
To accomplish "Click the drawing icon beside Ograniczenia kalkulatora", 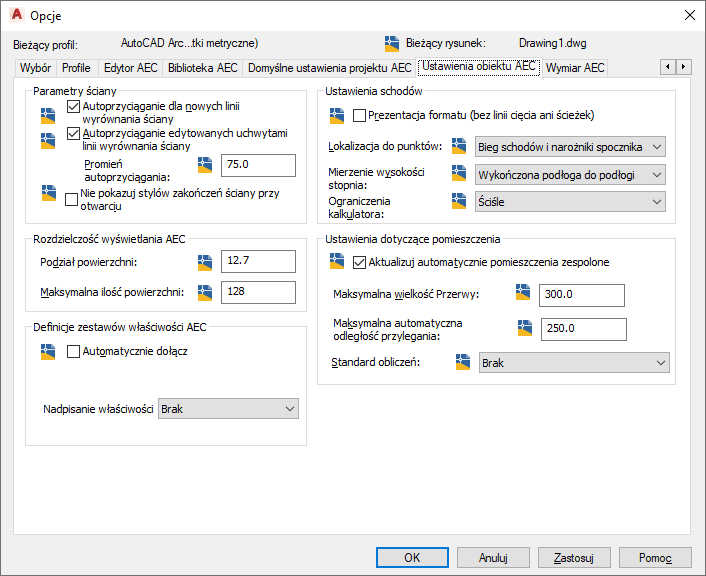I will pyautogui.click(x=459, y=201).
